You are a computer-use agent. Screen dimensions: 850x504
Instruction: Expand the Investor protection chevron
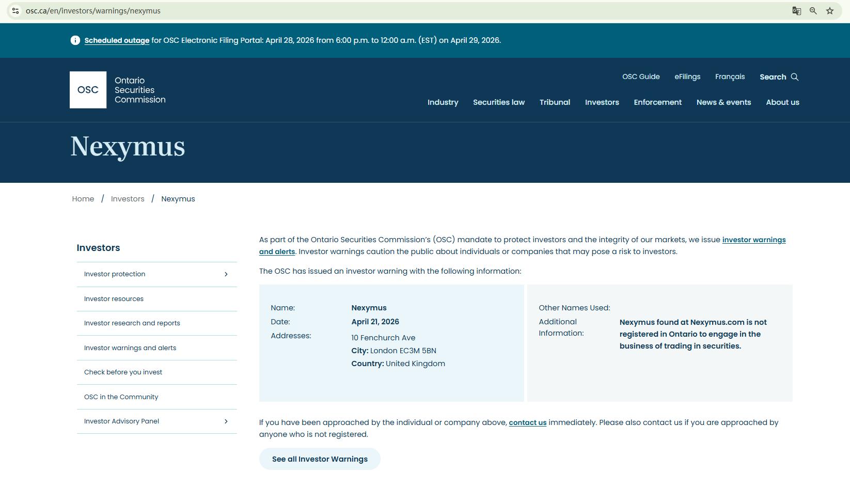(x=226, y=274)
